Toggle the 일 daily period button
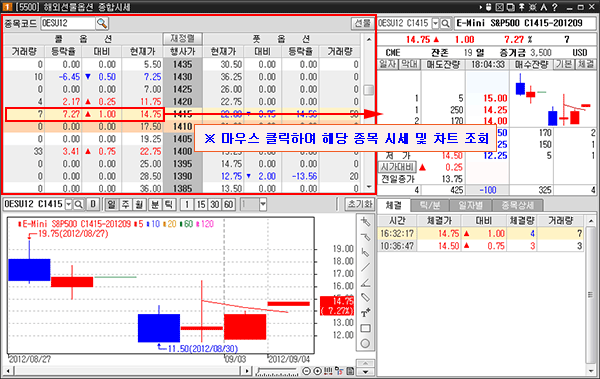 pos(111,204)
